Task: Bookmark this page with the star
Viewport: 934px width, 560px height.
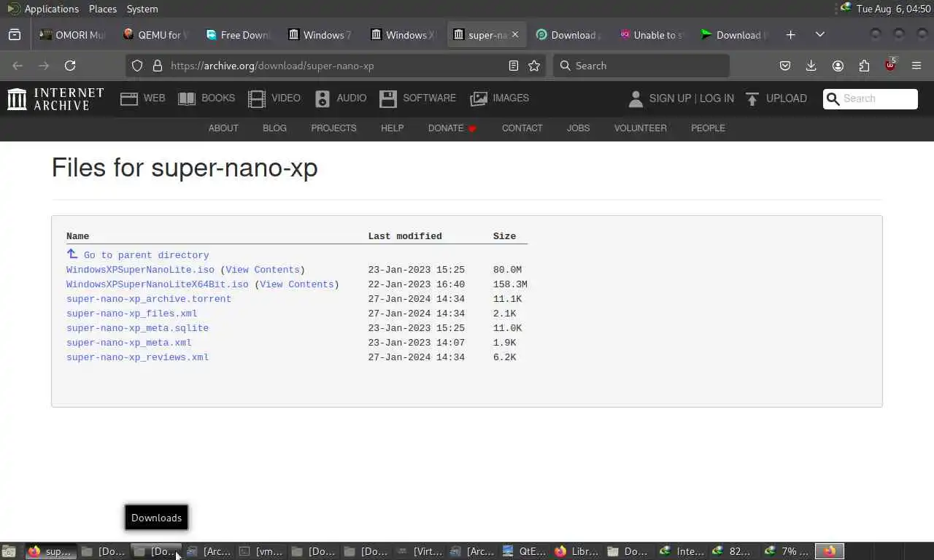Action: click(534, 66)
